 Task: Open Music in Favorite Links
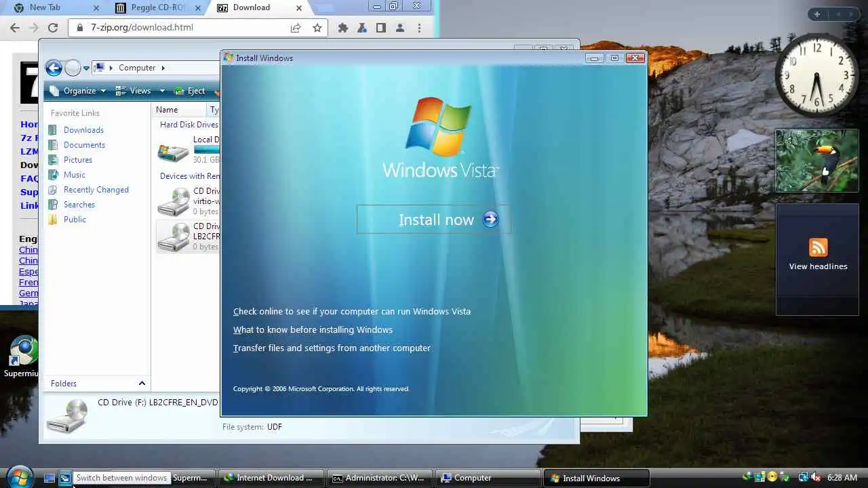click(75, 175)
